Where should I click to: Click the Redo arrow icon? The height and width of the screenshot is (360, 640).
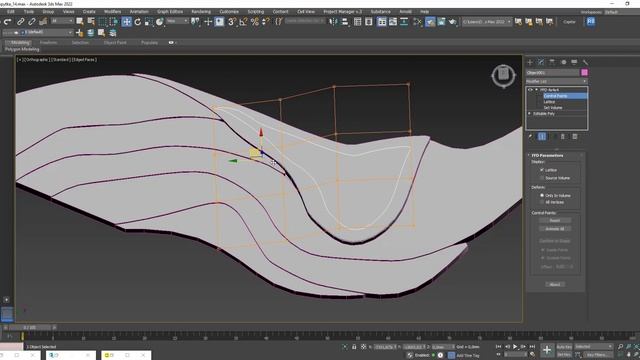pos(7,22)
